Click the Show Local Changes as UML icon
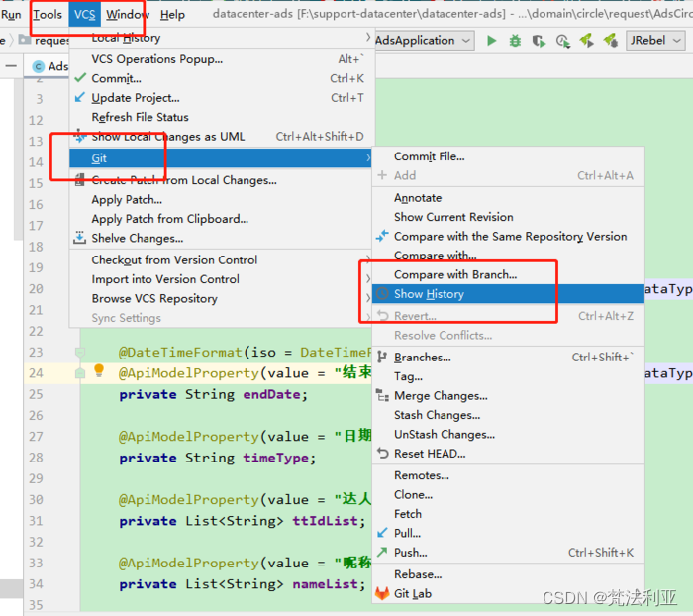The width and height of the screenshot is (693, 616). tap(80, 137)
